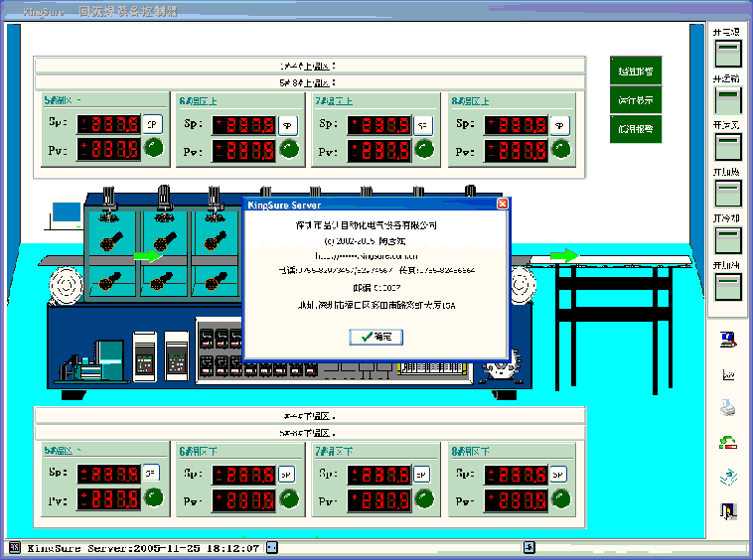
Task: Click the website URL line in the dialog
Action: coord(367,256)
